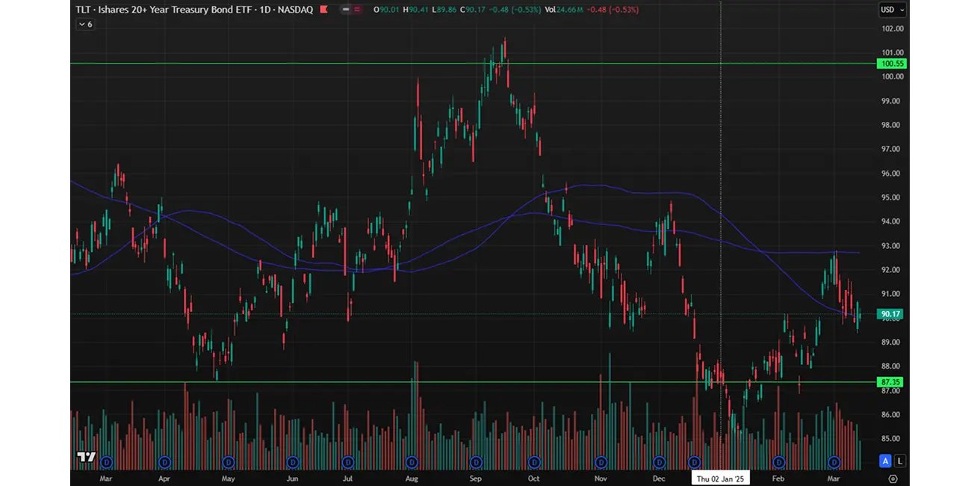Image resolution: width=980 pixels, height=486 pixels.
Task: Open the dividend marker above Nov
Action: tap(601, 461)
